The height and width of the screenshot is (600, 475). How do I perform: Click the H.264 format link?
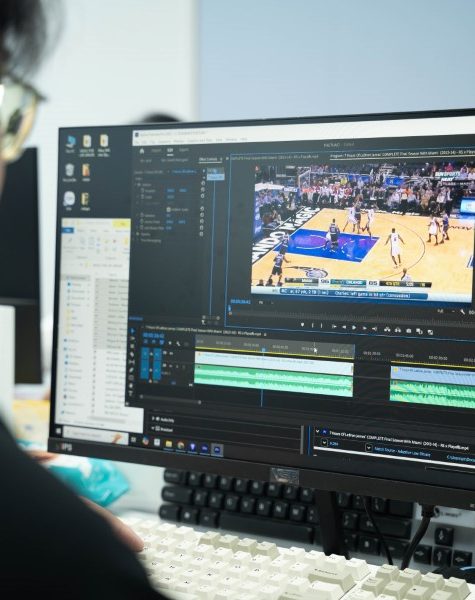tap(334, 443)
